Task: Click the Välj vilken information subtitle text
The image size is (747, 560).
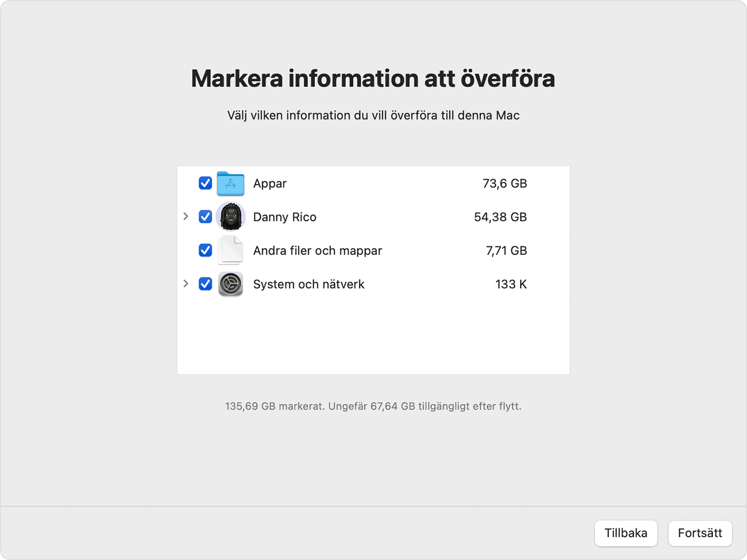Action: point(373,116)
